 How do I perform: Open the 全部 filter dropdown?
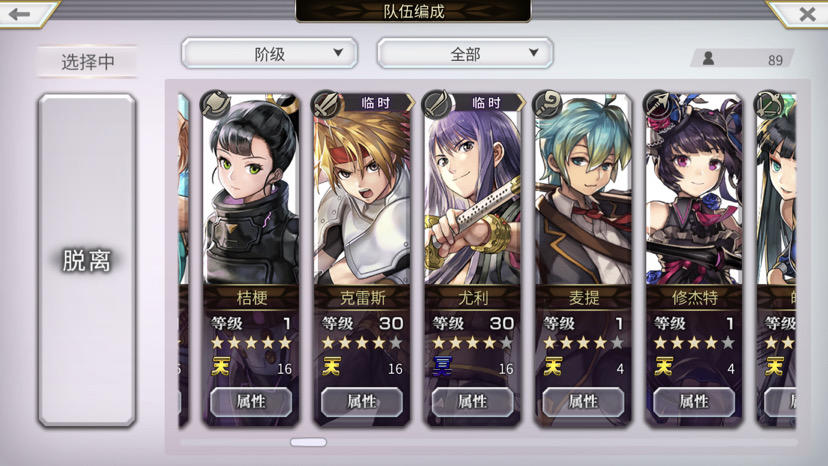click(x=465, y=53)
